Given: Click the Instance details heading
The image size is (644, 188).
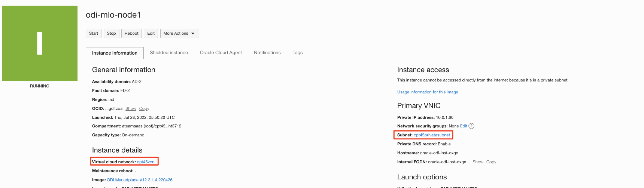Looking at the screenshot, I should (x=117, y=150).
